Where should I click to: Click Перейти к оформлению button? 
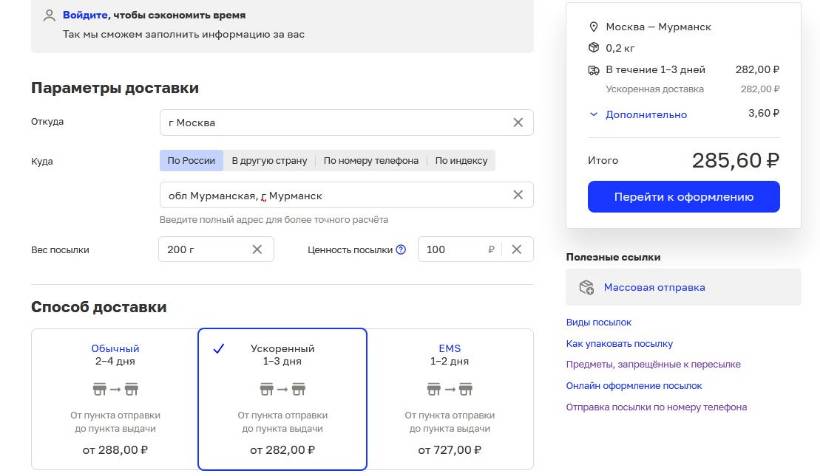[x=684, y=197]
